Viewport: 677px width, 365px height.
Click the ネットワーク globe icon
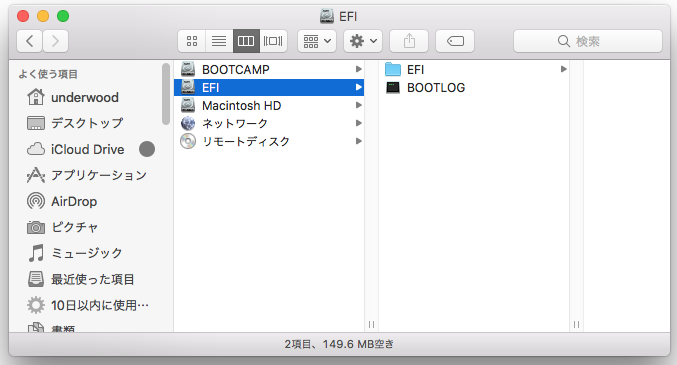[x=188, y=124]
